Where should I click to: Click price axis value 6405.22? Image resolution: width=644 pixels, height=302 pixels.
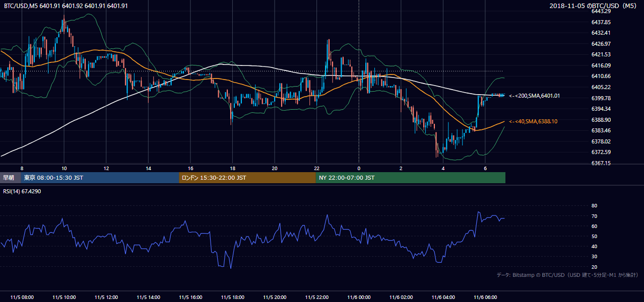[601, 87]
